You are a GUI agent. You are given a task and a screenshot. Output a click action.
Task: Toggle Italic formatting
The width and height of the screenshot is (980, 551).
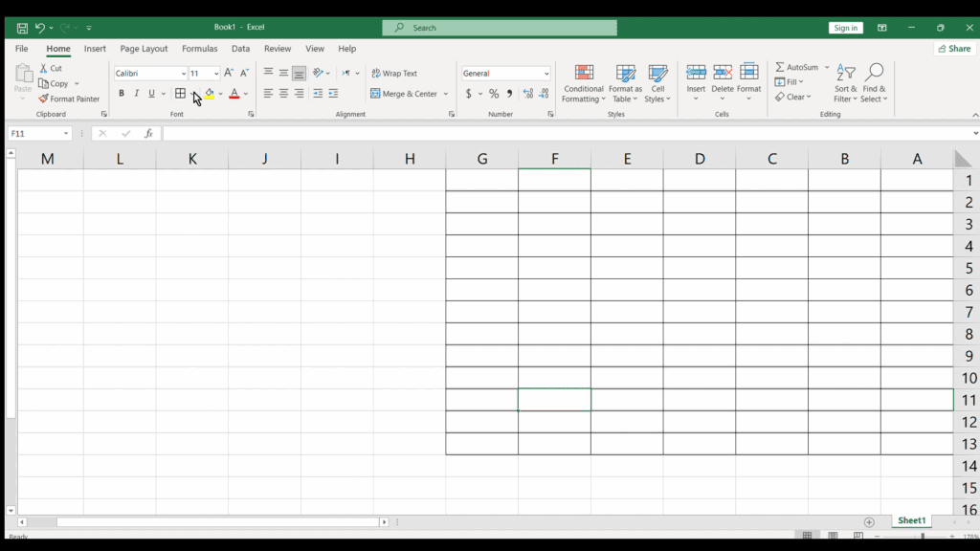[x=136, y=94]
